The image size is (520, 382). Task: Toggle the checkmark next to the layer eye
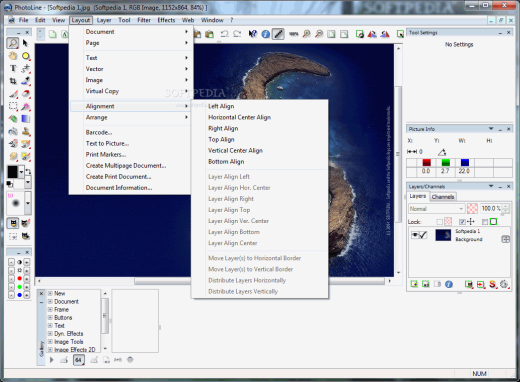(423, 235)
